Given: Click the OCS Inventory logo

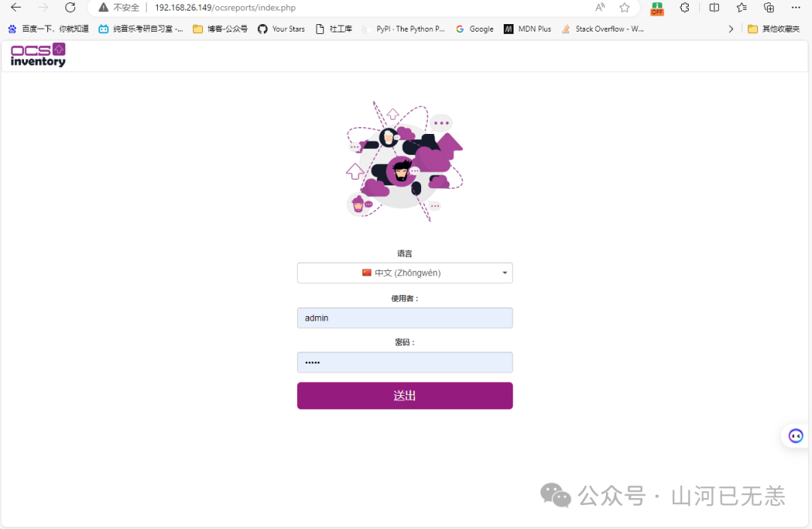Looking at the screenshot, I should point(38,55).
